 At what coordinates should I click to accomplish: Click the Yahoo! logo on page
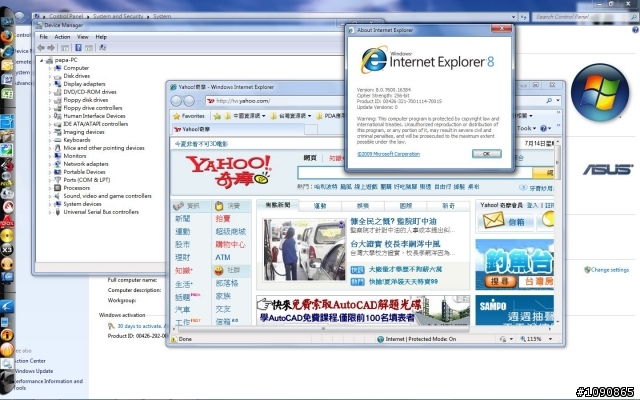(x=229, y=171)
